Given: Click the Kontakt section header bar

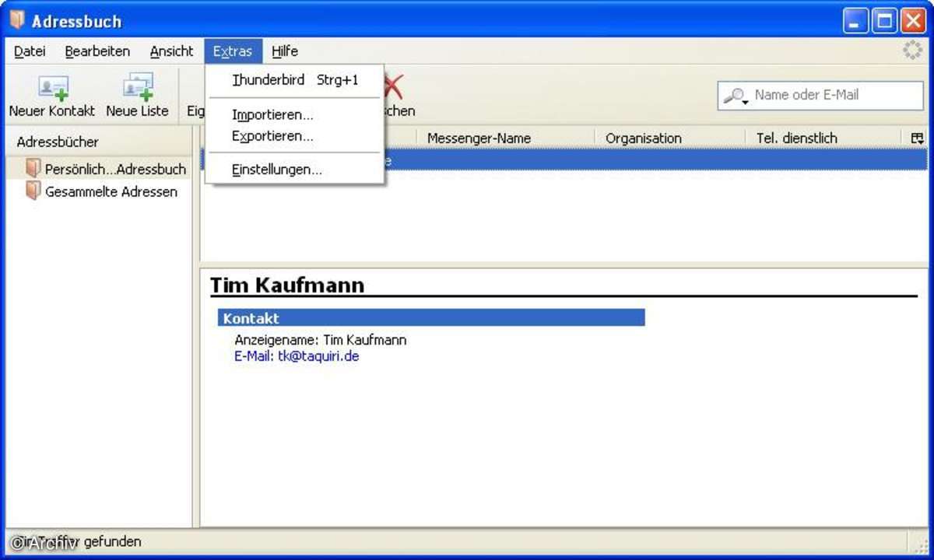Looking at the screenshot, I should tap(431, 318).
